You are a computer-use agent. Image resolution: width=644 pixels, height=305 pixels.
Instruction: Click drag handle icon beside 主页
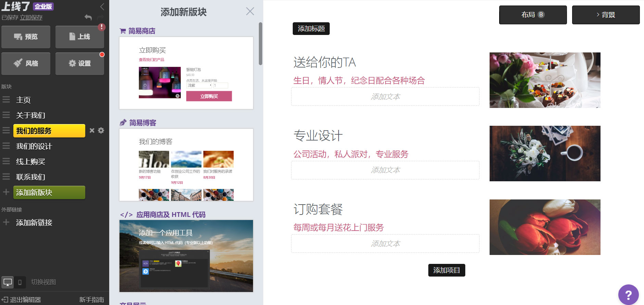tap(6, 100)
